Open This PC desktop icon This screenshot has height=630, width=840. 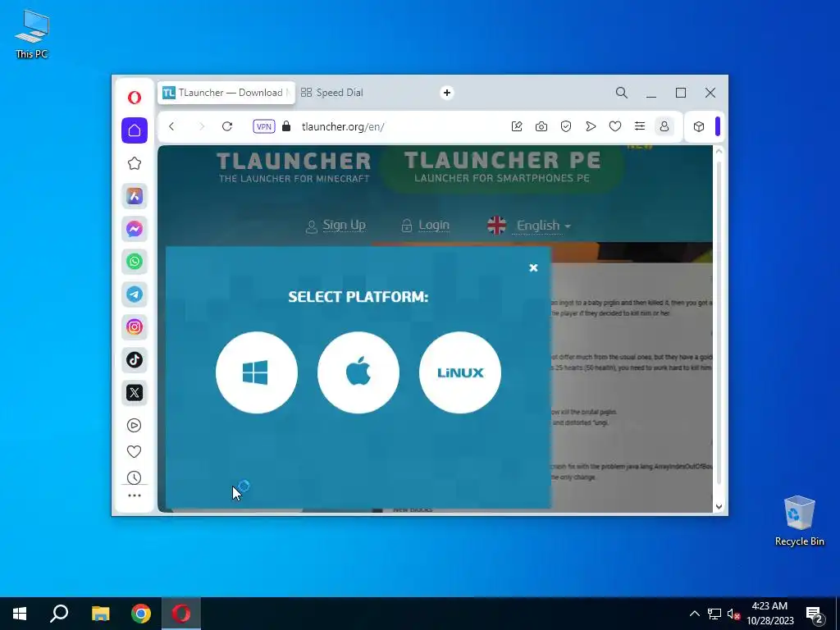click(32, 34)
